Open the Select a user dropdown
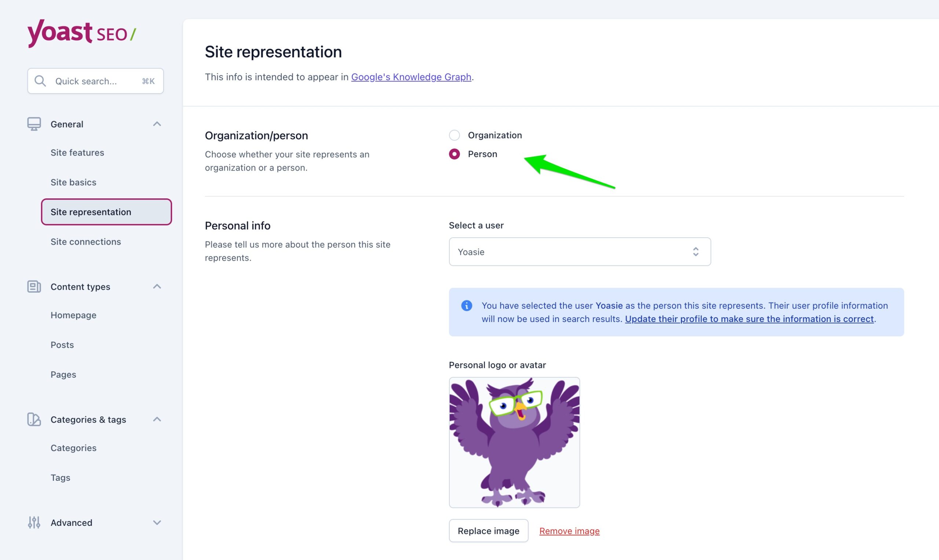The width and height of the screenshot is (939, 560). 580,252
